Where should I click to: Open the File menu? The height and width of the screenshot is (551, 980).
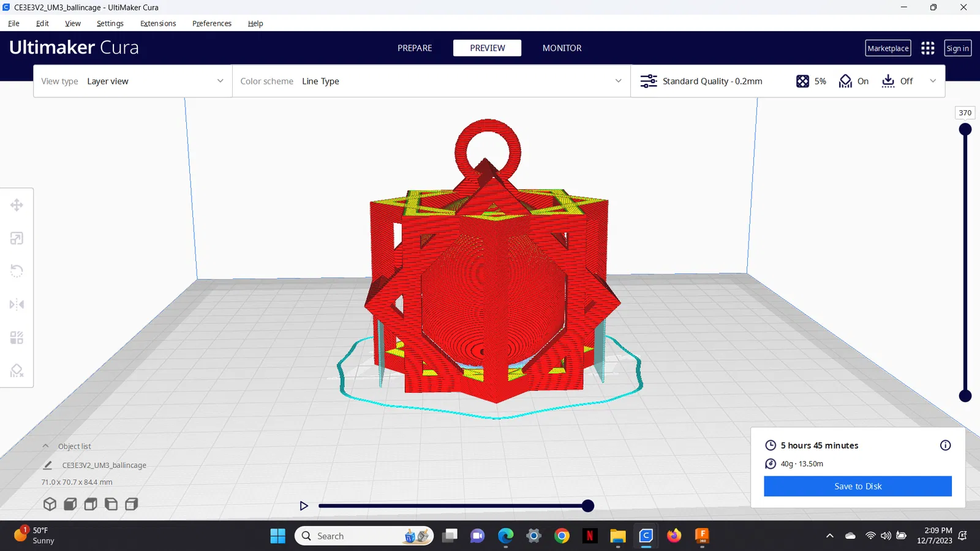coord(13,23)
